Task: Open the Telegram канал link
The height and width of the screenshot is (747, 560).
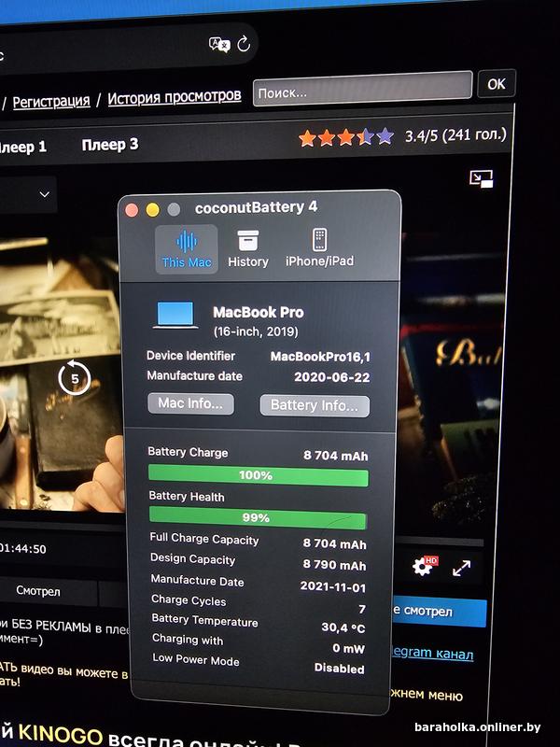Action: coord(432,653)
